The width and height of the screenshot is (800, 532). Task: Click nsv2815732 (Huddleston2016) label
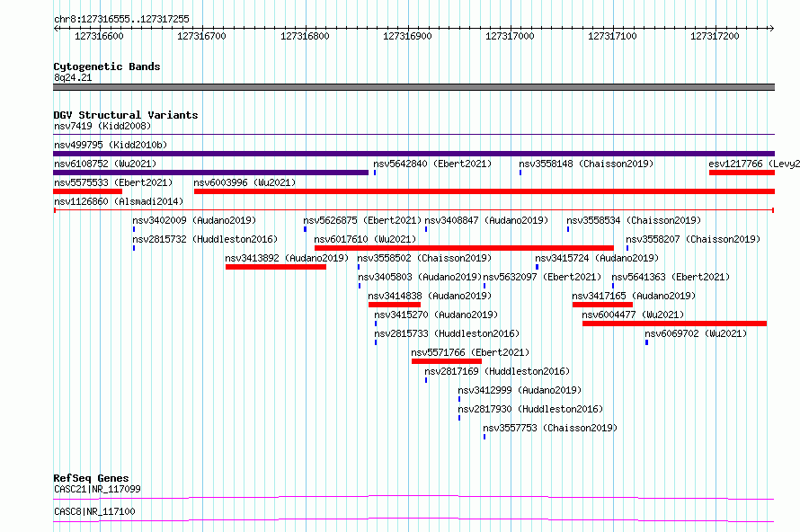tap(205, 239)
